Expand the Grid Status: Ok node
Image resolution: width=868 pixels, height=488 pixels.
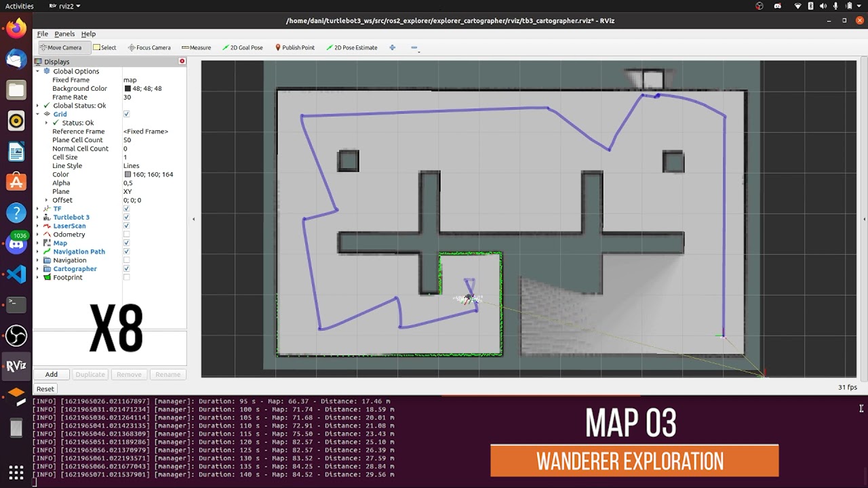point(47,123)
